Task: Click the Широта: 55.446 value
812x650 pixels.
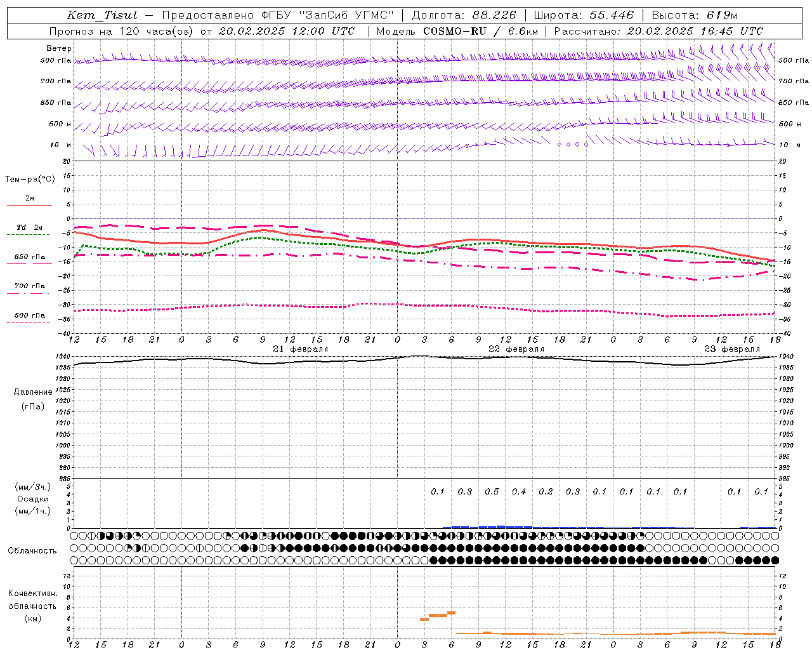Action: (x=584, y=15)
